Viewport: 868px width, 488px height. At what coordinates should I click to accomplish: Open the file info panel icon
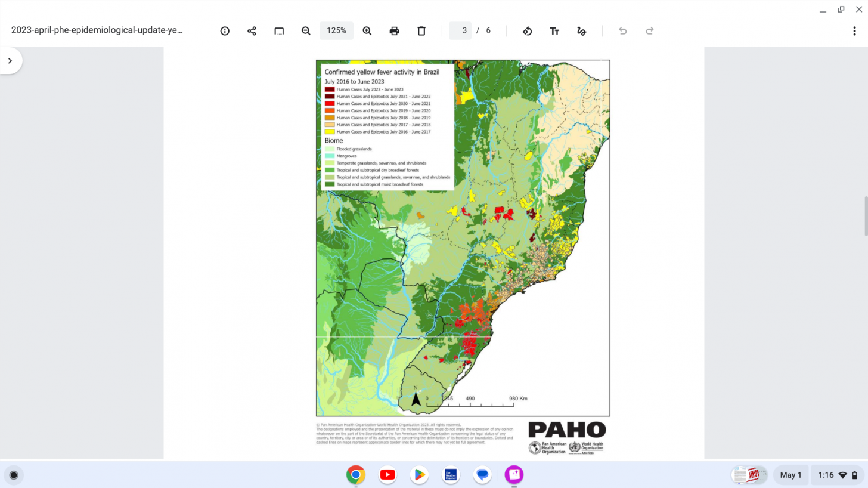pyautogui.click(x=225, y=31)
